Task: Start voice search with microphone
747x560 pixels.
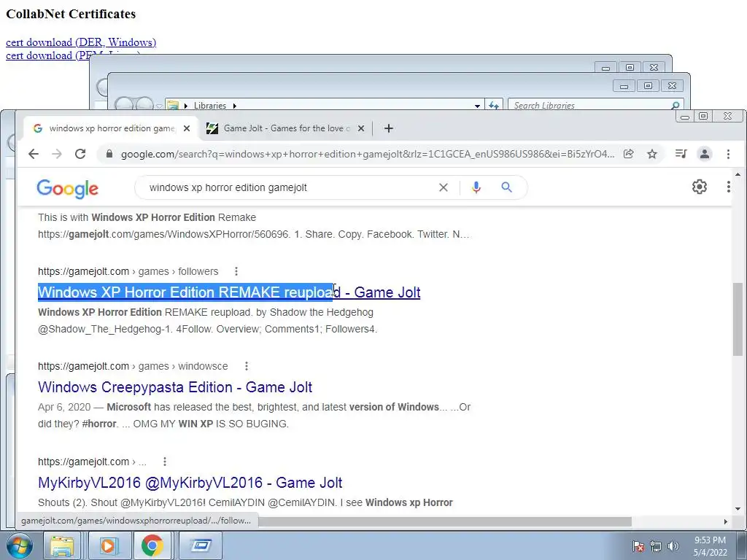Action: 476,187
